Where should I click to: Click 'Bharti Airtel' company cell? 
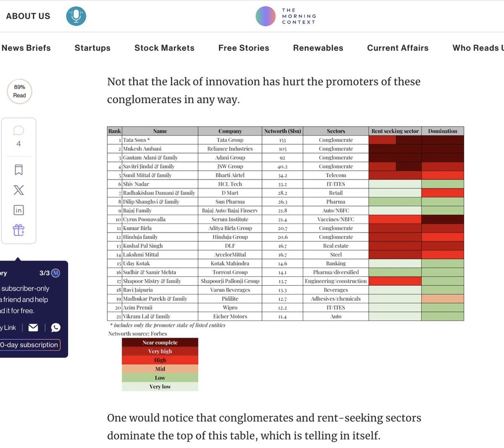click(x=230, y=175)
